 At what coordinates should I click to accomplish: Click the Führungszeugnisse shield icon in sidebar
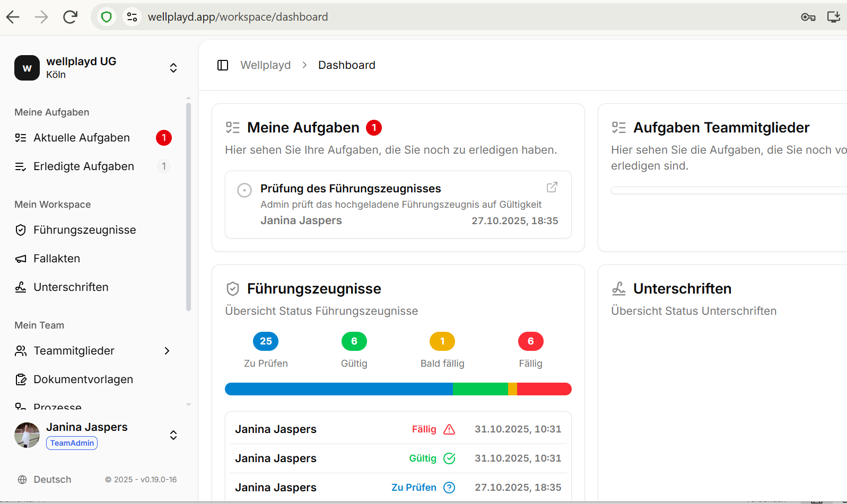click(x=21, y=230)
